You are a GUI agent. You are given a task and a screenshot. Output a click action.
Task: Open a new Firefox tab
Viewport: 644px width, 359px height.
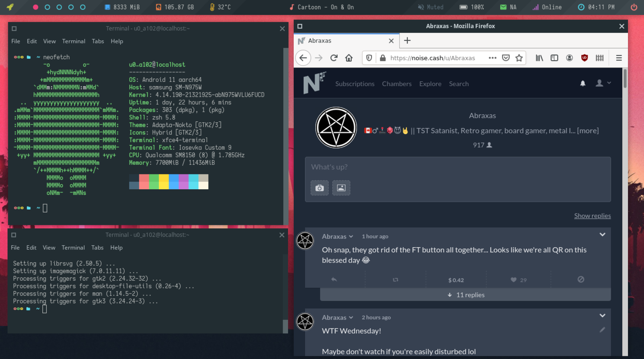[x=407, y=41]
